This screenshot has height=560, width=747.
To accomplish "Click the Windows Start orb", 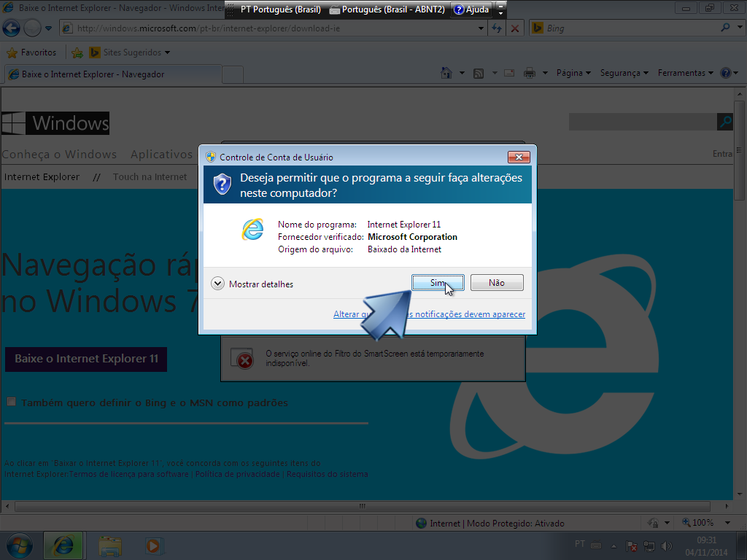I will [20, 545].
